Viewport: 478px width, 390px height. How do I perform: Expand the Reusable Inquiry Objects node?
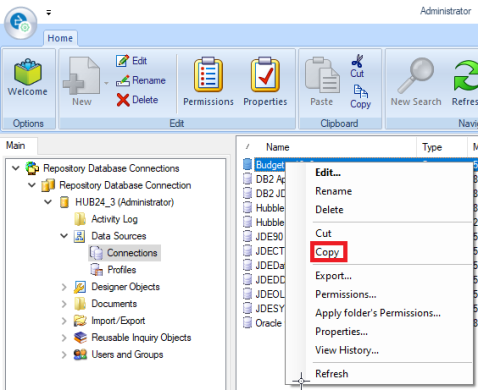click(64, 338)
